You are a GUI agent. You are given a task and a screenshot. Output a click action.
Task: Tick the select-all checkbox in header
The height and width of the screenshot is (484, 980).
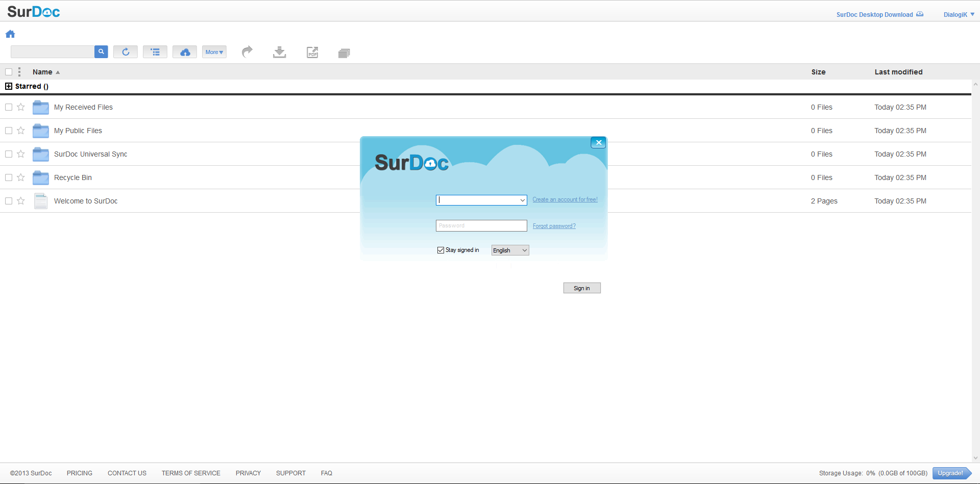tap(9, 72)
